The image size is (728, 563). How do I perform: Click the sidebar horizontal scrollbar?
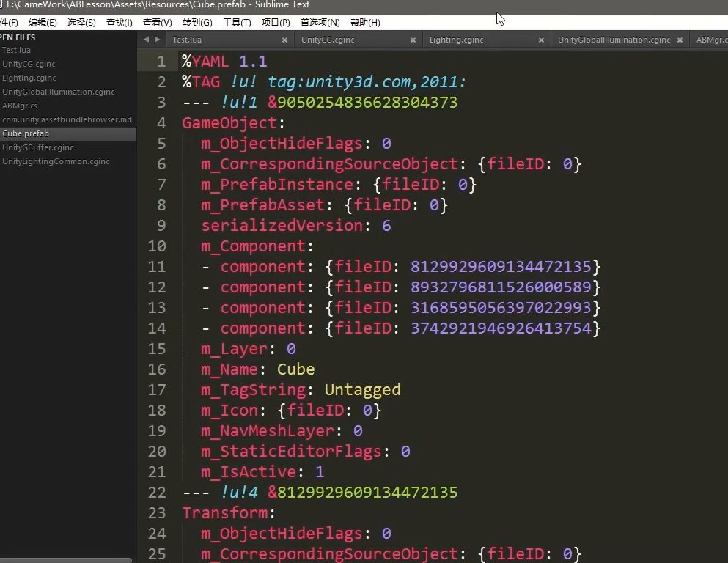point(66,560)
